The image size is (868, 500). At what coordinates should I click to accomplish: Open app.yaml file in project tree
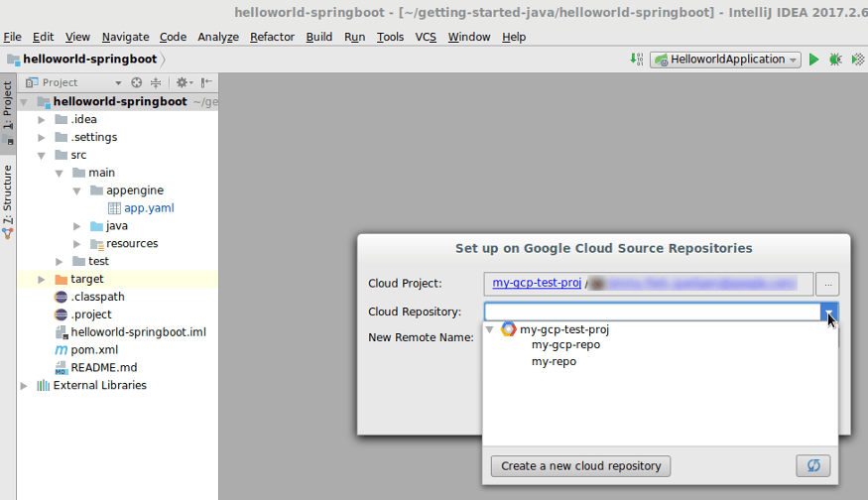149,208
